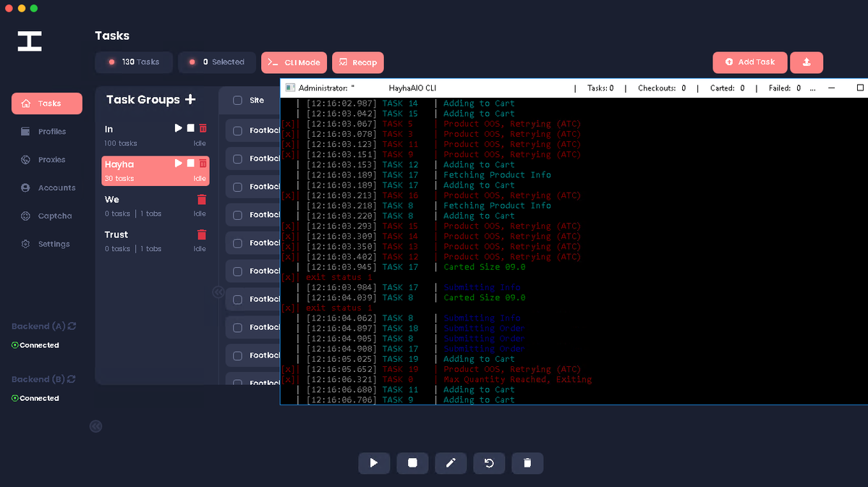
Task: Click the upload tasks button
Action: [x=807, y=62]
